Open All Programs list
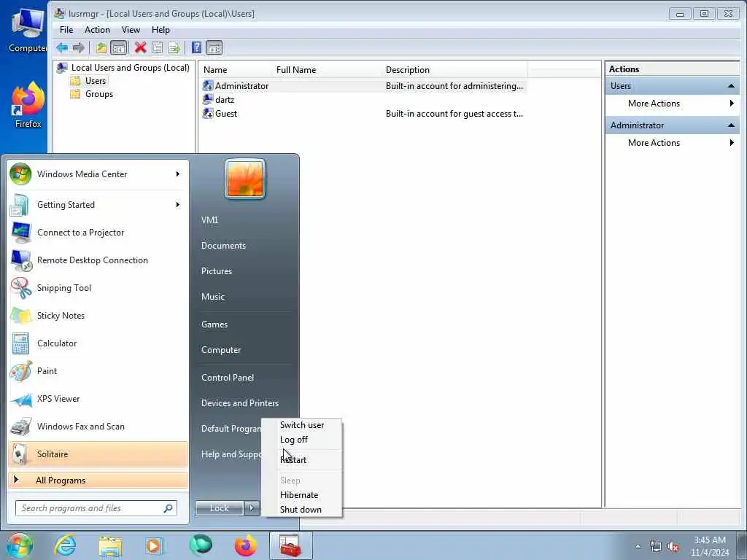The image size is (747, 560). coord(98,480)
